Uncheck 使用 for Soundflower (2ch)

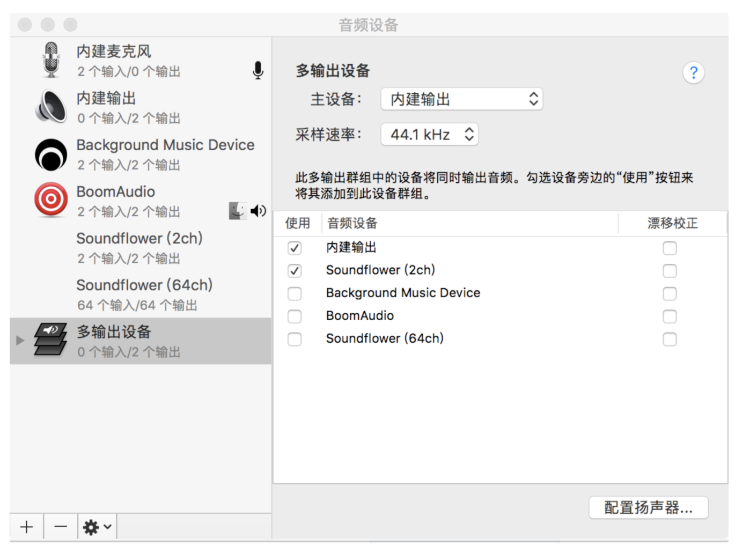[295, 270]
